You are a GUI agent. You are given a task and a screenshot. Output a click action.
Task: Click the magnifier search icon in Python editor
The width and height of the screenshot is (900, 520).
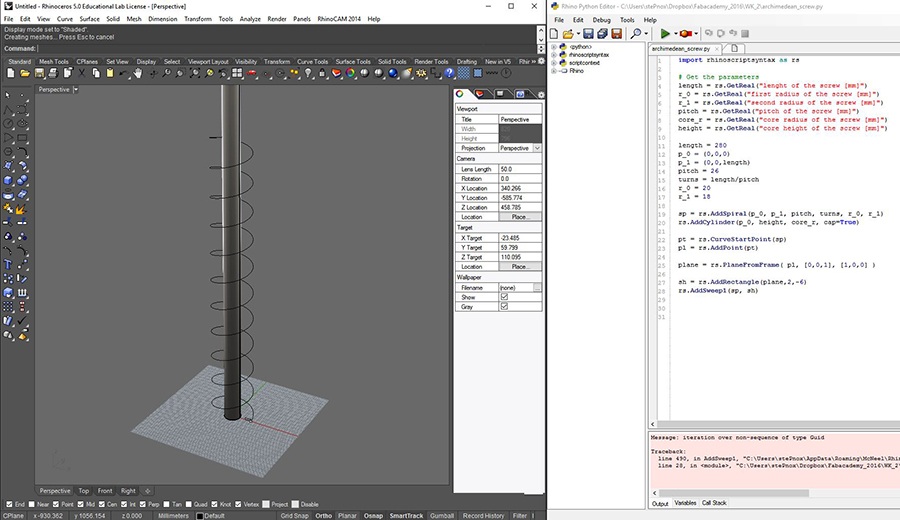pos(636,34)
